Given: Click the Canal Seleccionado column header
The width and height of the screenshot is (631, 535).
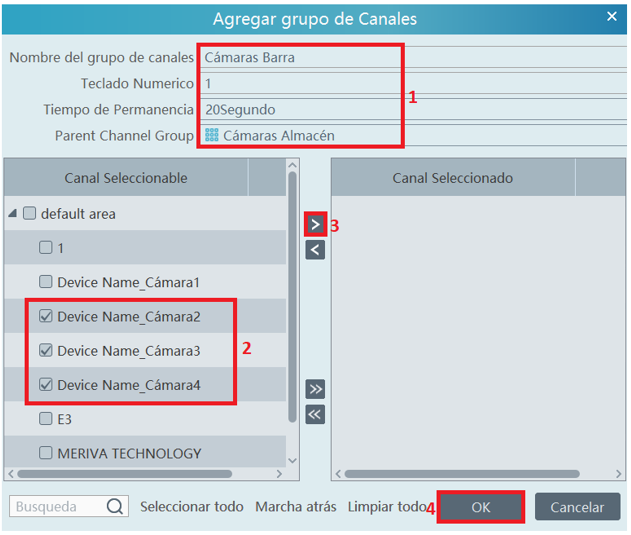Looking at the screenshot, I should (x=452, y=178).
